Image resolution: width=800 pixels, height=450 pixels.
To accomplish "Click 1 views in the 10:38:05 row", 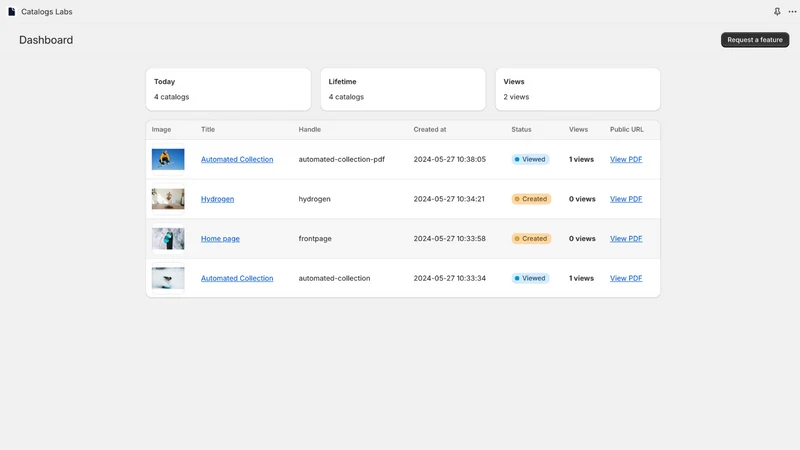I will [581, 159].
